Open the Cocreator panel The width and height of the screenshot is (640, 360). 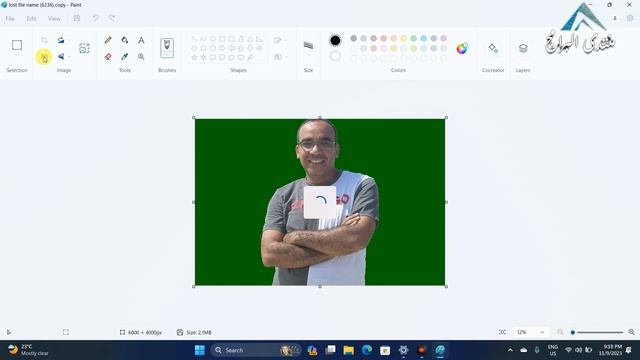point(493,48)
